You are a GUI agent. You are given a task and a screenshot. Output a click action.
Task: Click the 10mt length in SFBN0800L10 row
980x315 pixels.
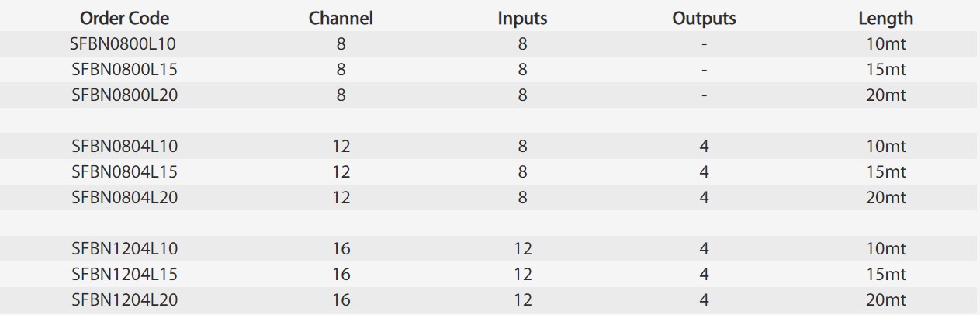(x=885, y=44)
